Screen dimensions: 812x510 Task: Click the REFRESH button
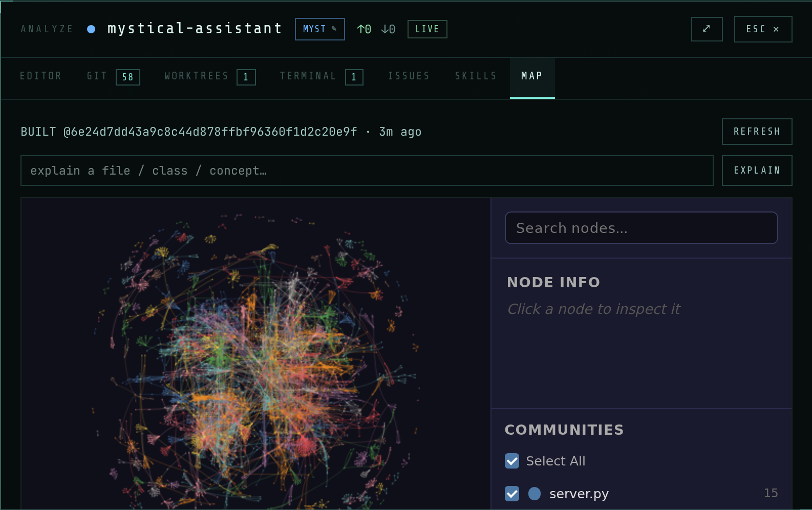click(757, 132)
